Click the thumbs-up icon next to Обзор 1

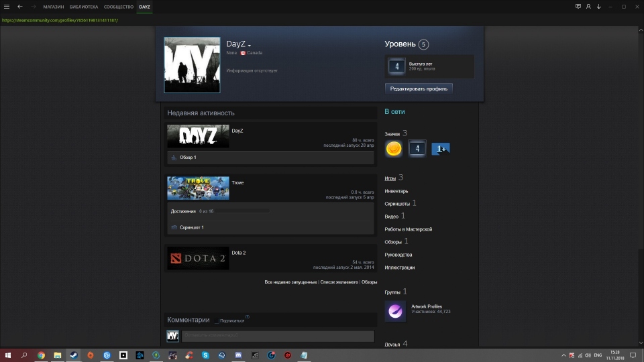tap(174, 158)
